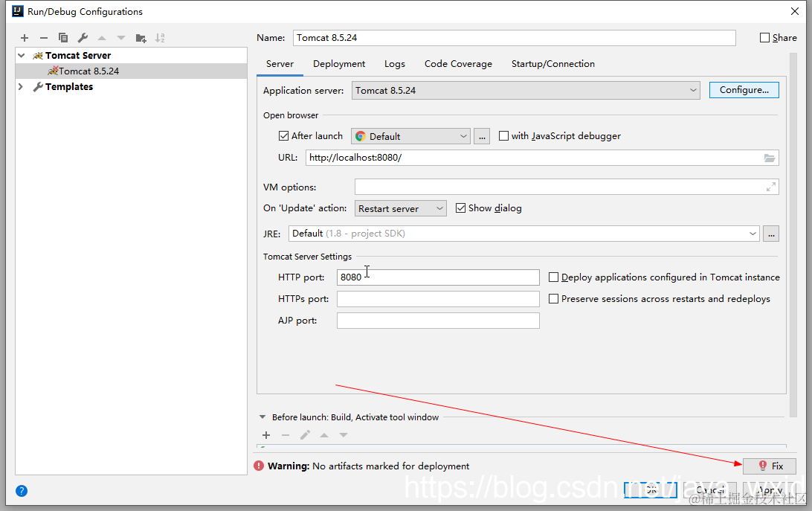Expand VM options field icon
Viewport: 812px width, 511px height.
[x=771, y=187]
